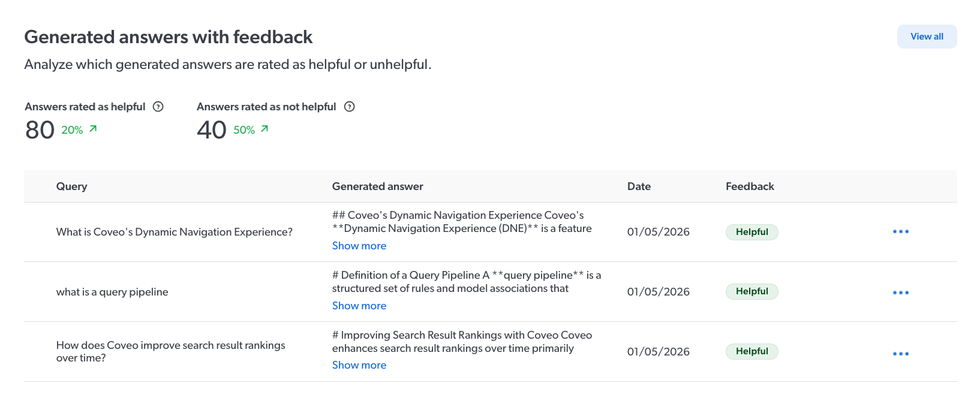Show more of the search rankings answer
Screen dimensions: 980x404
(x=359, y=364)
